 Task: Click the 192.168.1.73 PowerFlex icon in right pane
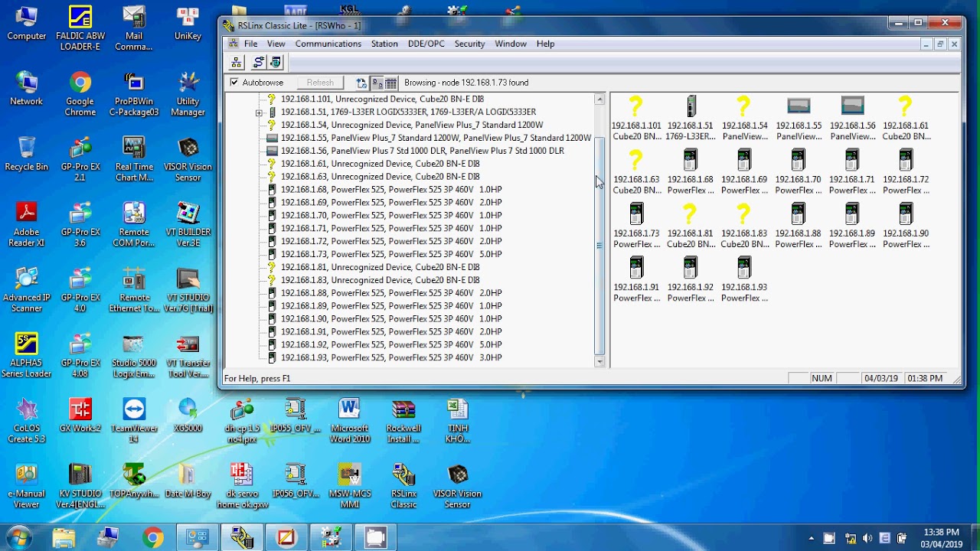(636, 214)
